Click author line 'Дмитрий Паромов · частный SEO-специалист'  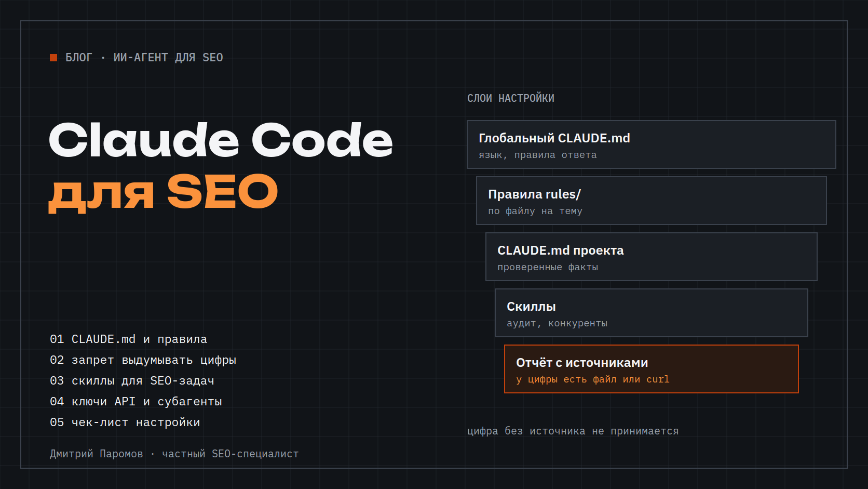(174, 454)
